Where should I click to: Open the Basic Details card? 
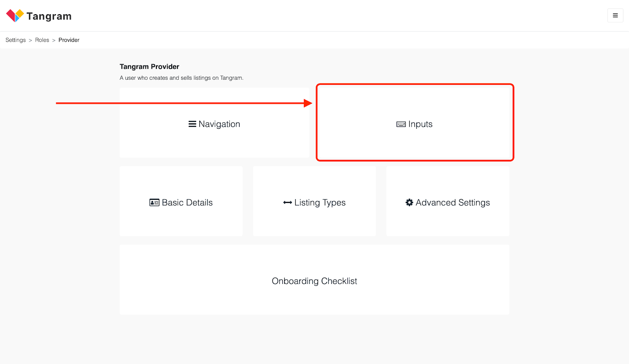[x=181, y=201]
